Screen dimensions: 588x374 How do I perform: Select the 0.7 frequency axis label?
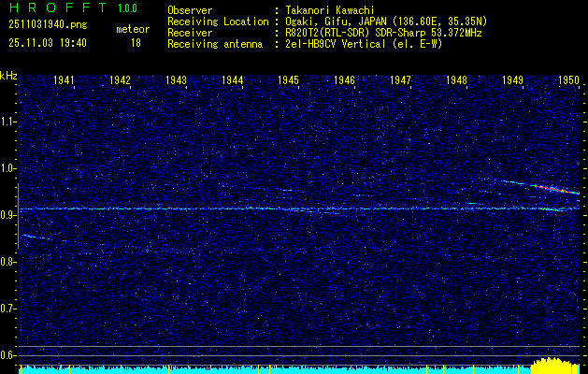tap(8, 309)
